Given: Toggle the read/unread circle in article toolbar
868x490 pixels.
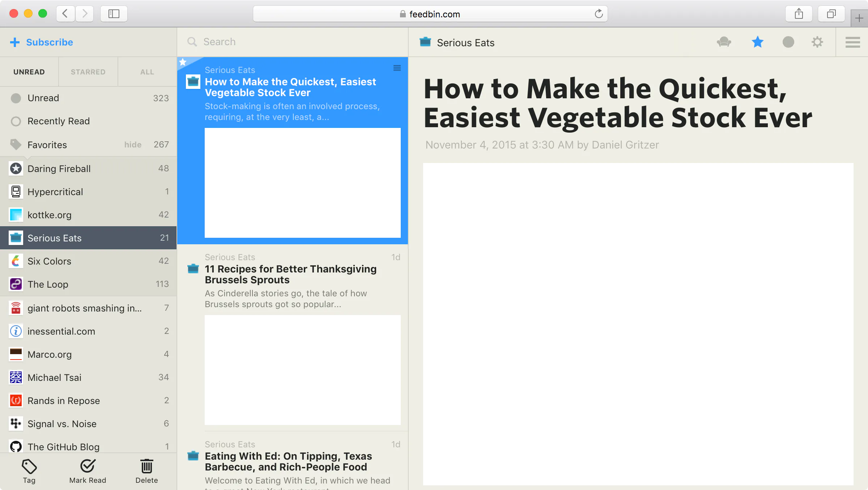Looking at the screenshot, I should [x=788, y=42].
